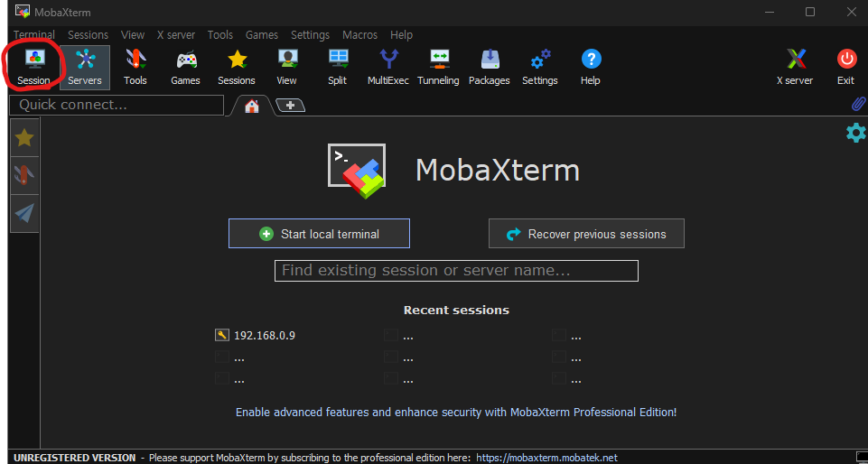Click the Split toolbar icon
This screenshot has width=868, height=464.
click(x=337, y=68)
